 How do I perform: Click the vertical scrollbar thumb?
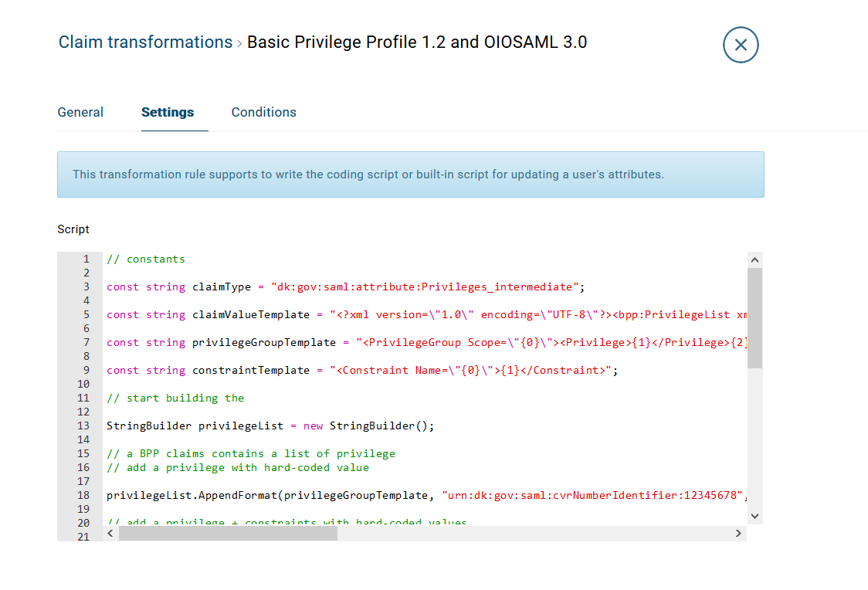[x=754, y=318]
